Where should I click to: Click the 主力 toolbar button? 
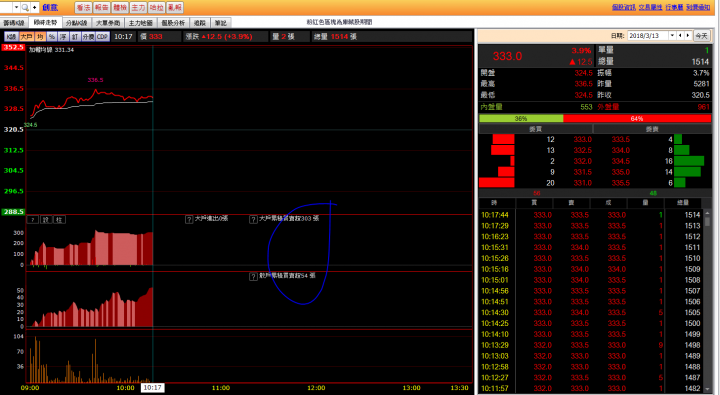coord(138,7)
